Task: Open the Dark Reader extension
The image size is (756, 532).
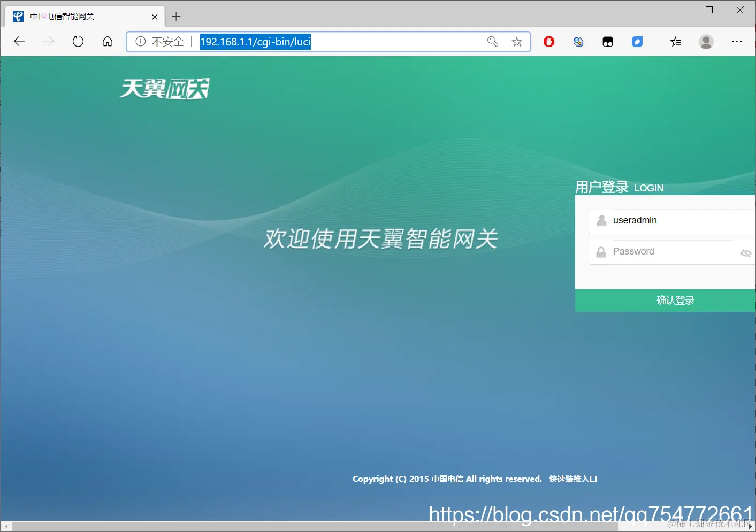Action: (x=607, y=41)
